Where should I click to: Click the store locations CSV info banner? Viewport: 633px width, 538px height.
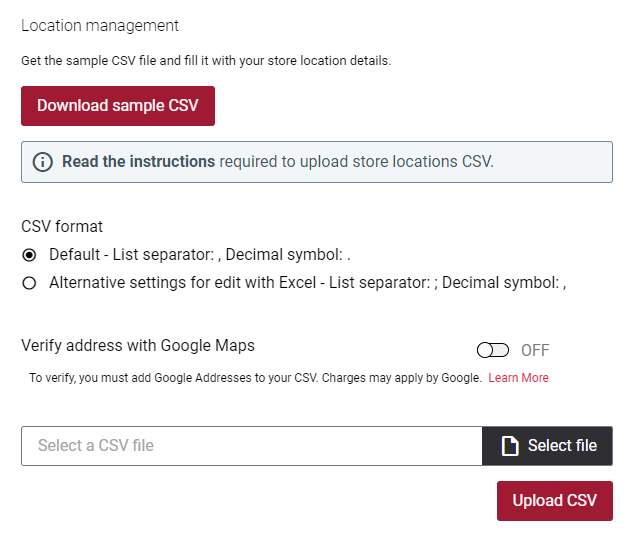[317, 162]
